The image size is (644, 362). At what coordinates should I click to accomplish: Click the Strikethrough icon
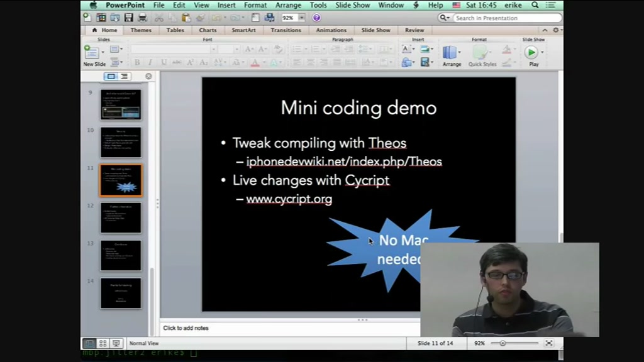click(x=177, y=62)
